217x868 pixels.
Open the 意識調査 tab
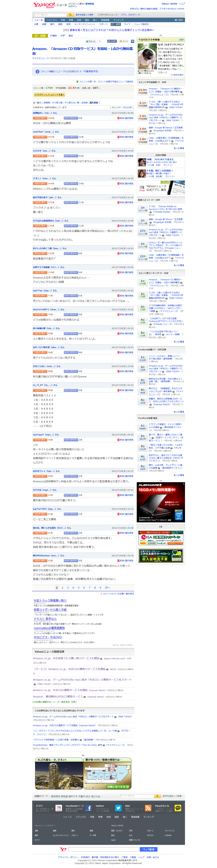coord(105,20)
